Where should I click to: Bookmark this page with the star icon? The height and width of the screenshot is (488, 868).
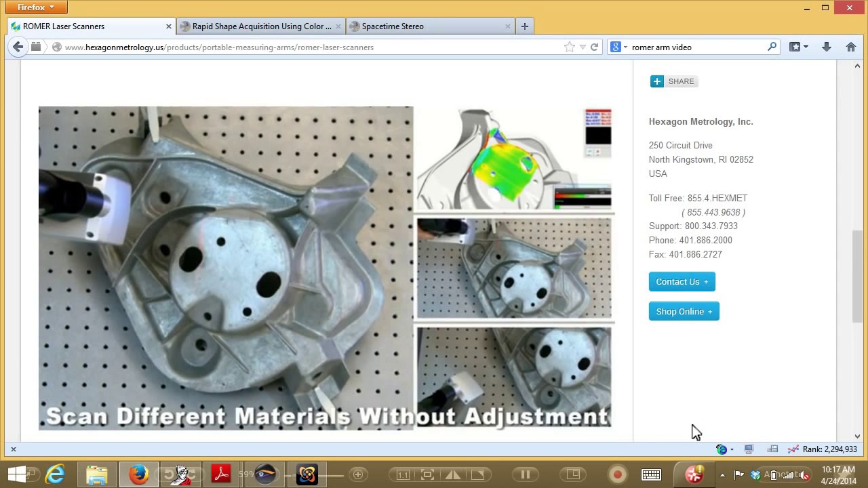(569, 47)
